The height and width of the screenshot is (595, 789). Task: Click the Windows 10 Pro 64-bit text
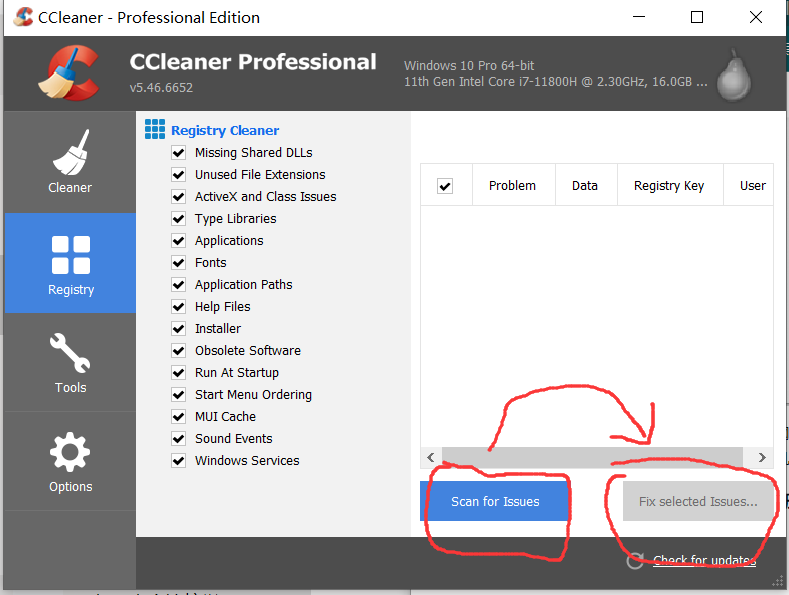pyautogui.click(x=469, y=65)
